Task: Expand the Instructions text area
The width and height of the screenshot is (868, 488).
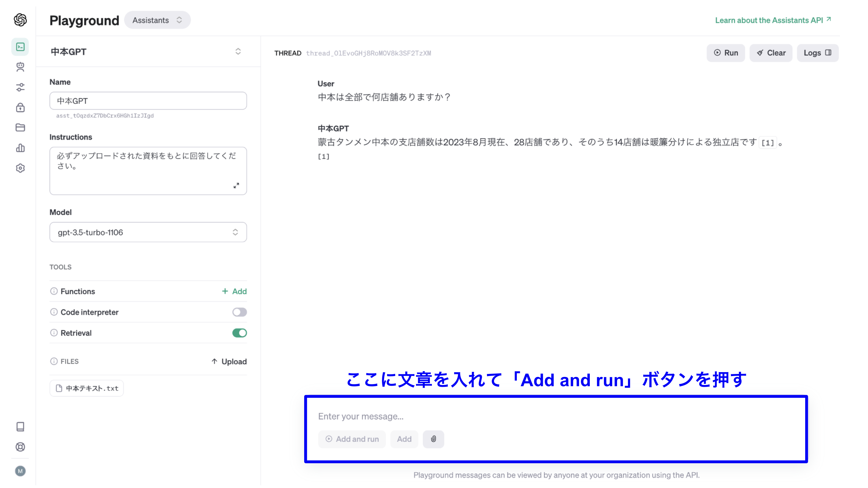Action: (x=236, y=185)
